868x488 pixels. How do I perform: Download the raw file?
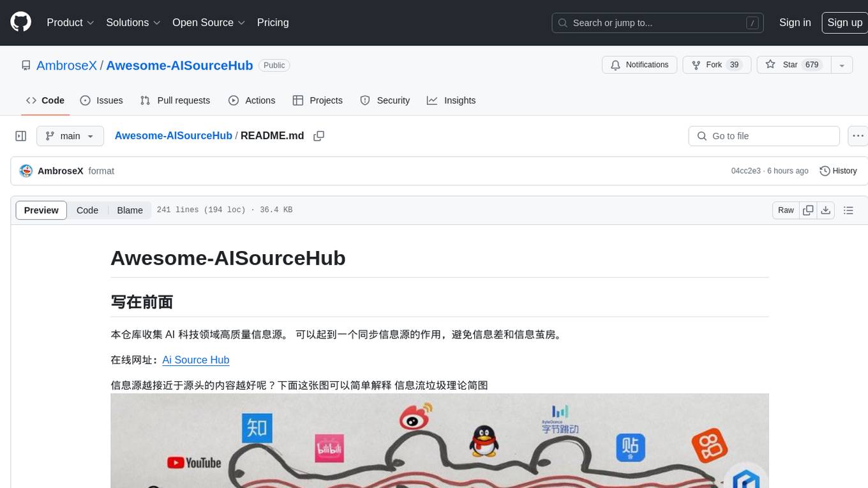[826, 210]
